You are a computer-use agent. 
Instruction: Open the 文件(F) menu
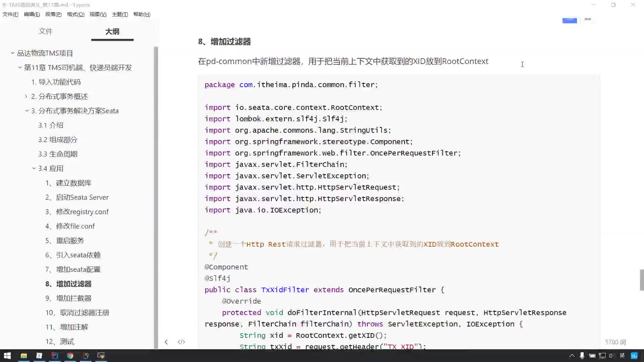(10, 14)
